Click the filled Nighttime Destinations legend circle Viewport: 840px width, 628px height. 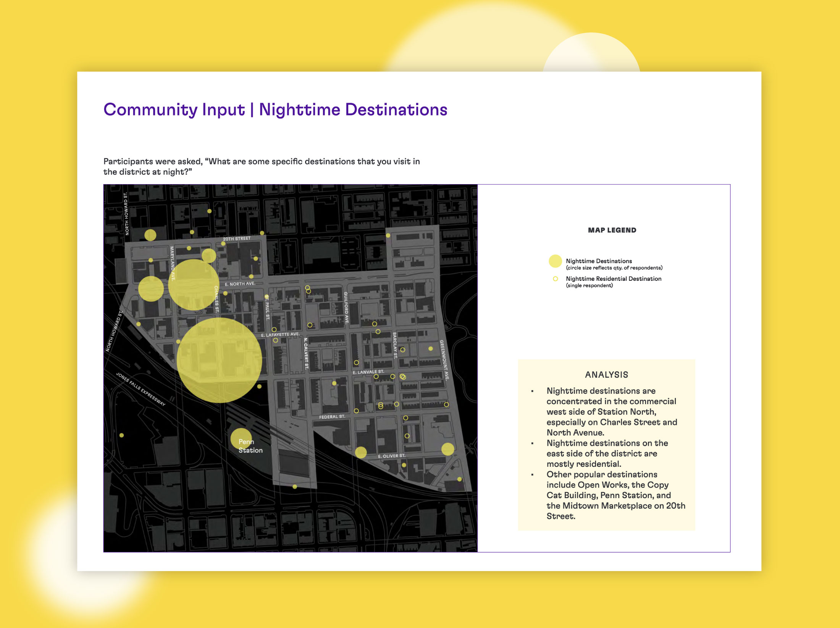[555, 261]
